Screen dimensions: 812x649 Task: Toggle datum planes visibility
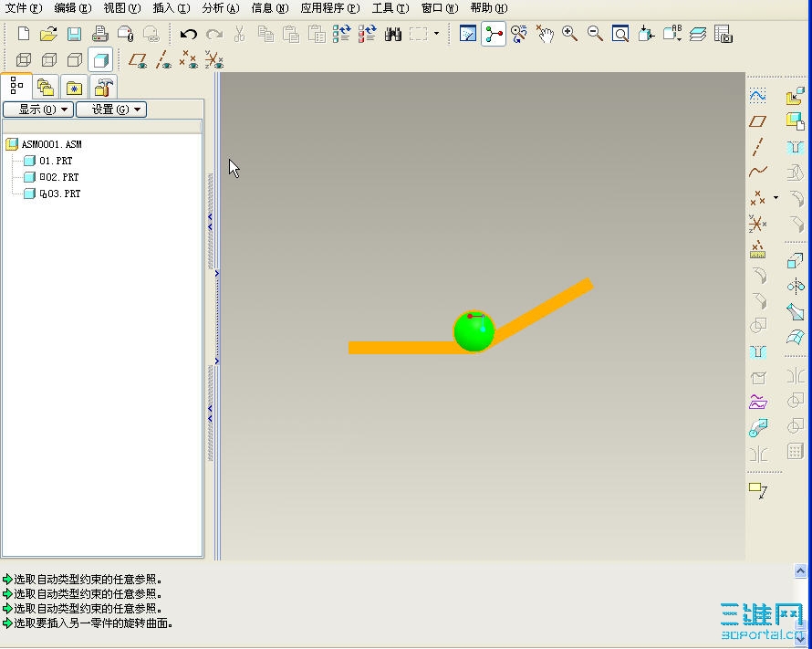point(138,60)
